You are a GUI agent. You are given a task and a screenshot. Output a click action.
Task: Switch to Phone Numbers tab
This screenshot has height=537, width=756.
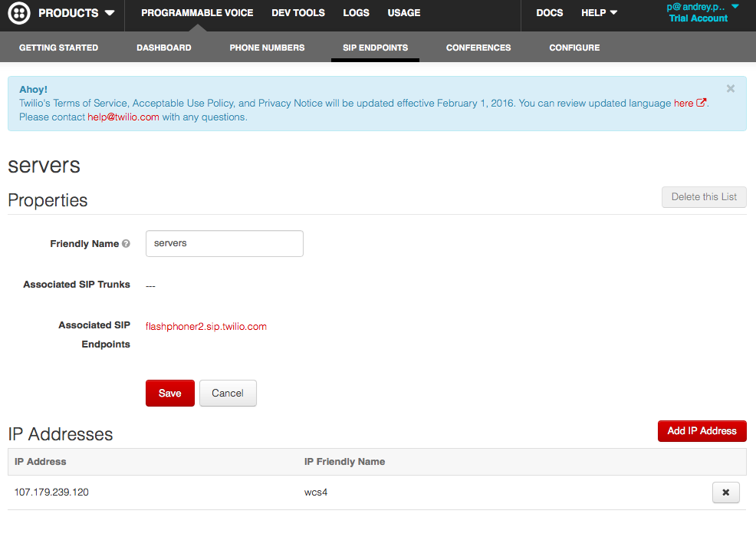click(267, 48)
